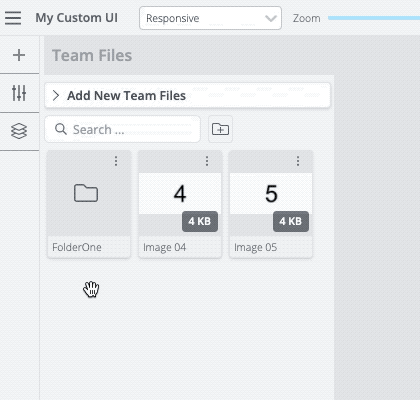Click the Zoom slider track
Image resolution: width=420 pixels, height=400 pixels.
coord(374,18)
